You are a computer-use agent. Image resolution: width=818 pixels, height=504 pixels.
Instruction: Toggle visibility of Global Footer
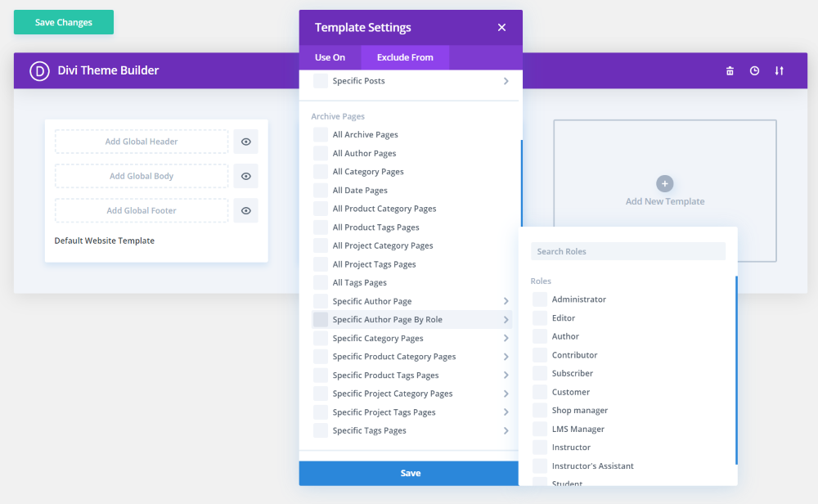click(245, 211)
